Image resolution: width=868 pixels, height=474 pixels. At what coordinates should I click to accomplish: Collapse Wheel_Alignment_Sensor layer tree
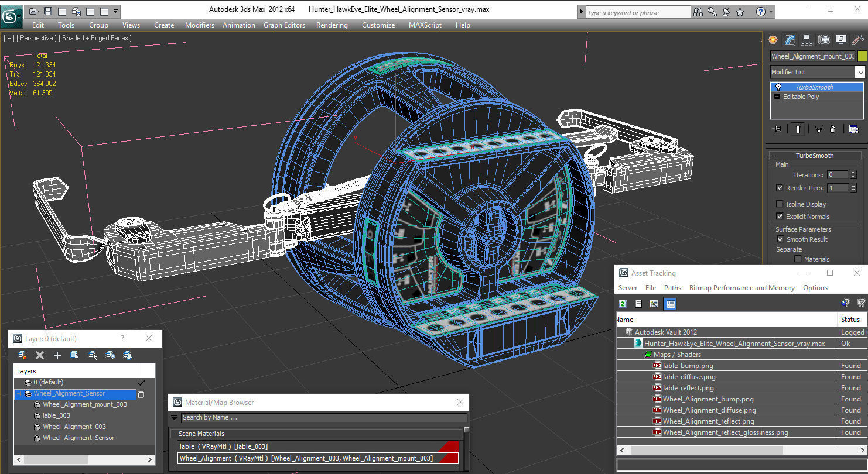pyautogui.click(x=18, y=394)
